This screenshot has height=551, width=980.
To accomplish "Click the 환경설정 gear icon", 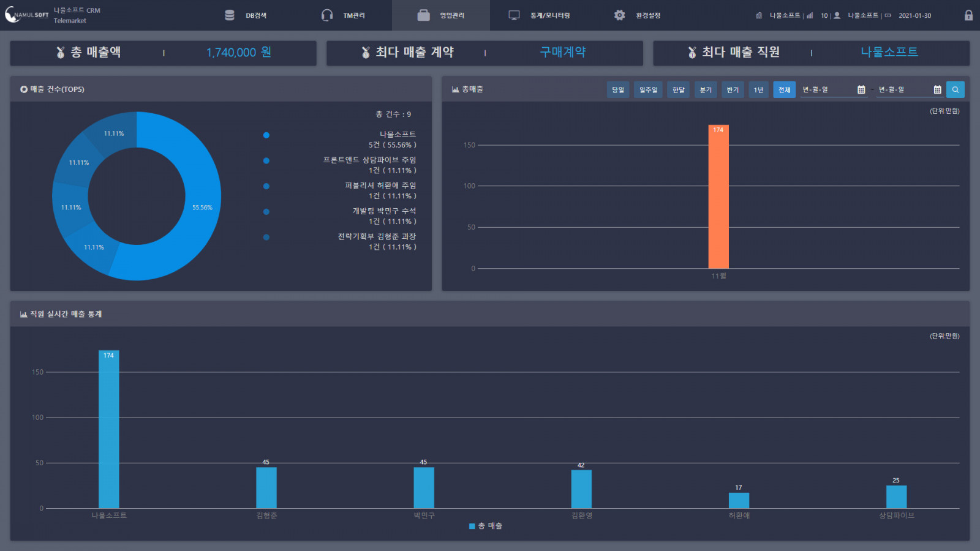I will (619, 15).
